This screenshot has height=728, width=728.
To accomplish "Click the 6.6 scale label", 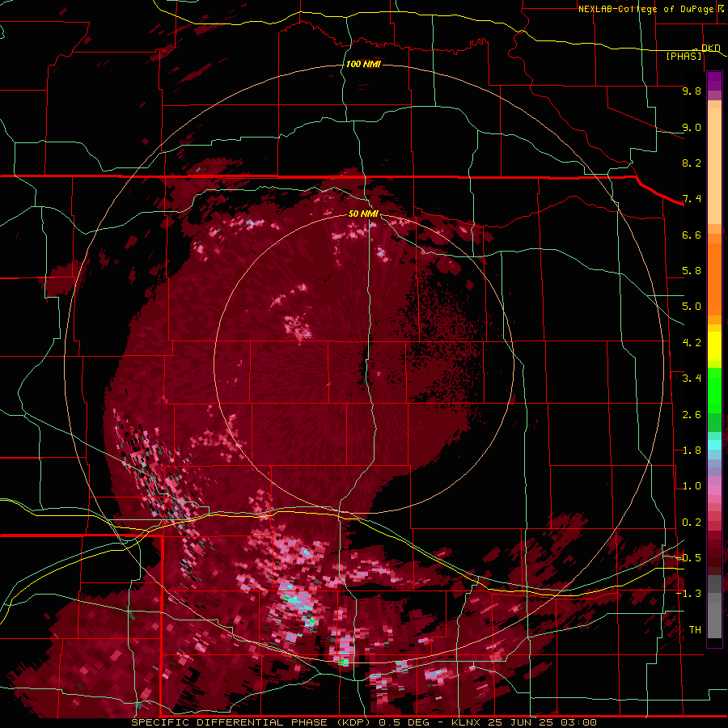I will pyautogui.click(x=691, y=235).
